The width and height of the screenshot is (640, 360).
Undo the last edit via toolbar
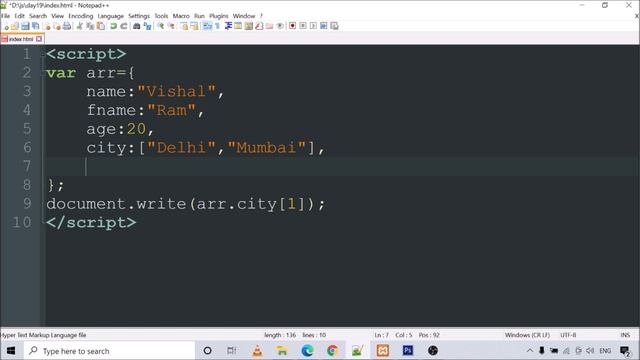tap(113, 26)
